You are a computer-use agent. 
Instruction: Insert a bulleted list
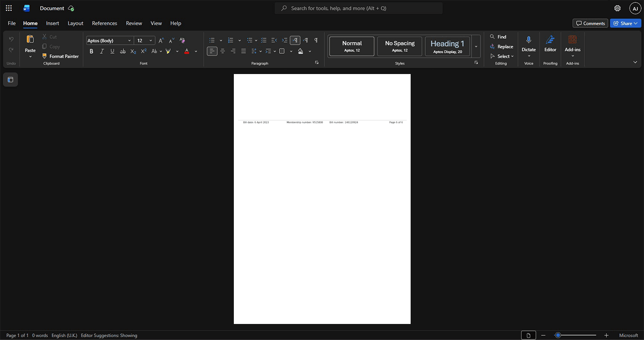[212, 41]
